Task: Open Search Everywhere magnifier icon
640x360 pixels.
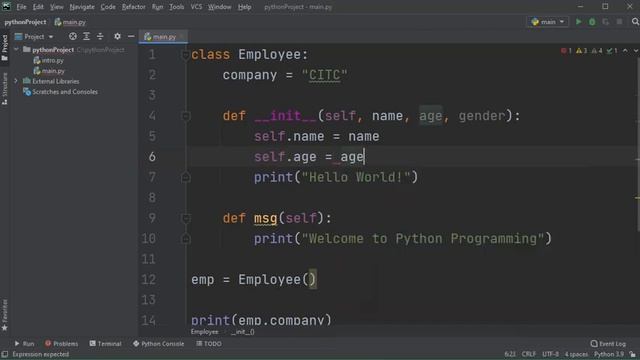Action: point(635,22)
